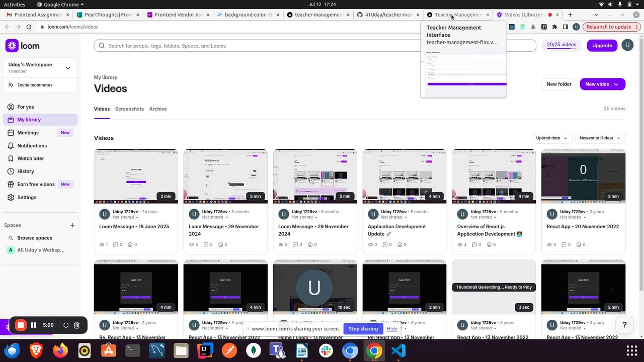Image resolution: width=644 pixels, height=362 pixels.
Task: Click Browse spaces in sidebar
Action: (x=34, y=238)
